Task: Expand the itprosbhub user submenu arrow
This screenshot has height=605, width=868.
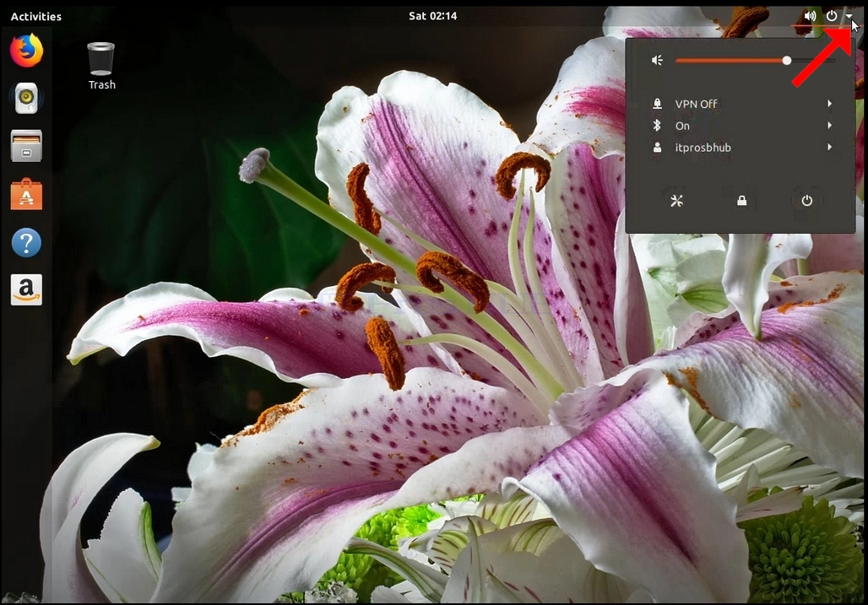Action: click(x=829, y=147)
